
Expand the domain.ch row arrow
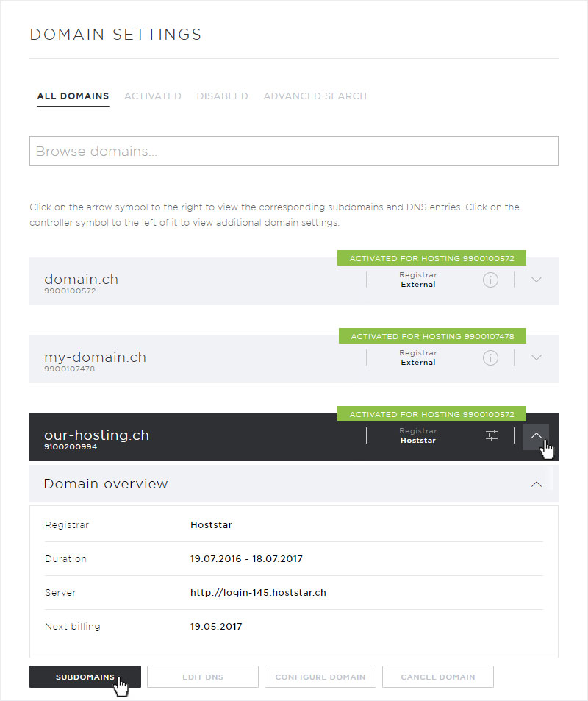tap(536, 280)
